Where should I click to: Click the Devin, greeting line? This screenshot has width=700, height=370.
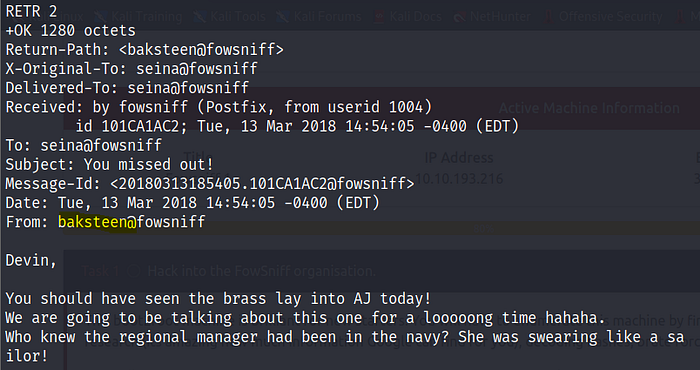(x=31, y=261)
